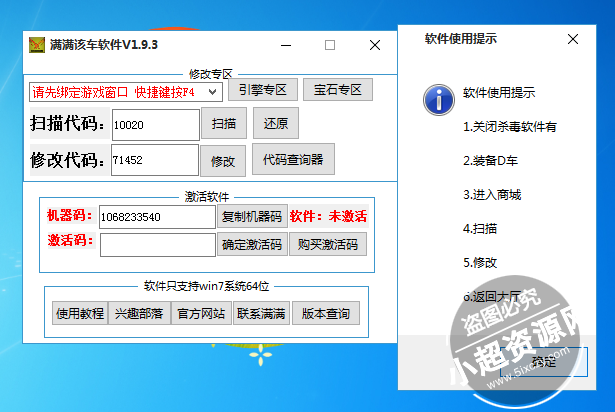
Task: Open the 官方网站 official website
Action: (x=202, y=313)
